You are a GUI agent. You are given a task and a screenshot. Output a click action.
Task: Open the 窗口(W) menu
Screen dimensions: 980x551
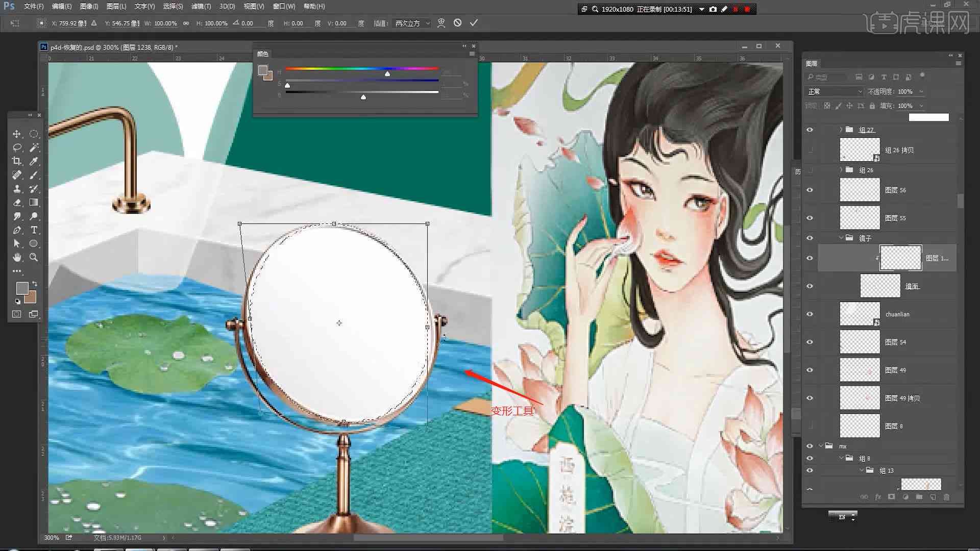[284, 6]
